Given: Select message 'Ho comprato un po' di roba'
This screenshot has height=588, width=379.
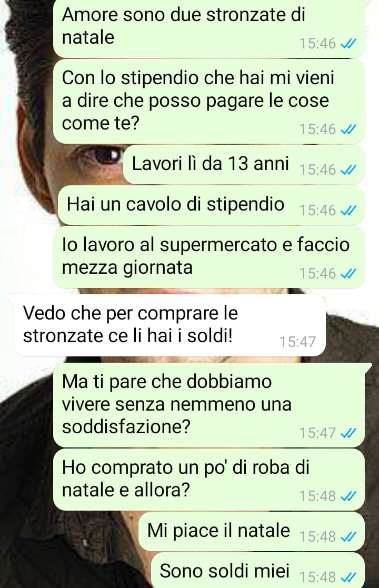Looking at the screenshot, I should 209,479.
